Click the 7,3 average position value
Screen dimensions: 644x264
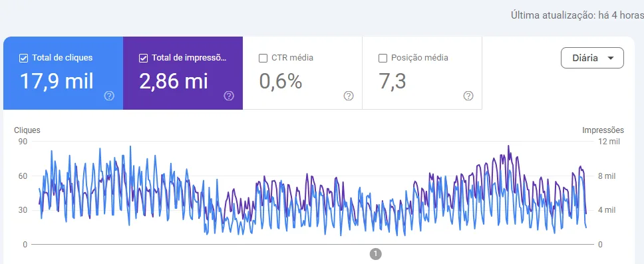393,81
